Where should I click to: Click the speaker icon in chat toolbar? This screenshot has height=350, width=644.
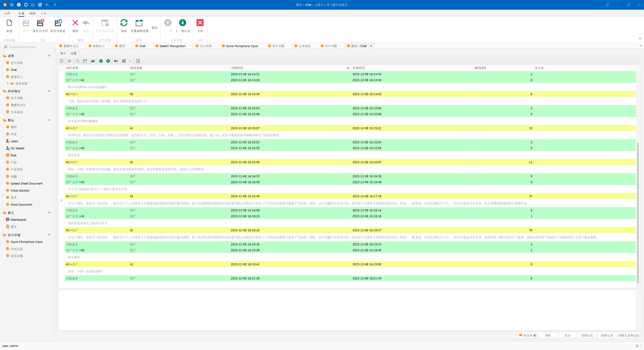pyautogui.click(x=116, y=61)
